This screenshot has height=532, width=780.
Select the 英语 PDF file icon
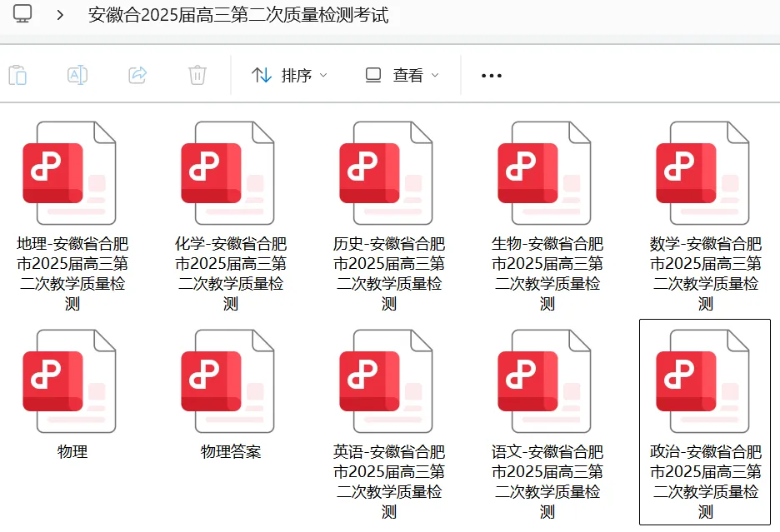(x=386, y=381)
